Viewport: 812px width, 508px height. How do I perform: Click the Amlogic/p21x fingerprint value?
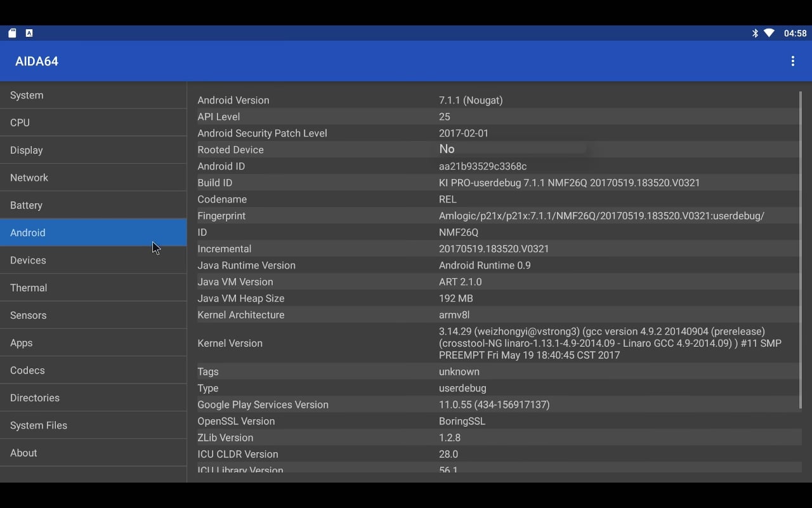coord(602,216)
